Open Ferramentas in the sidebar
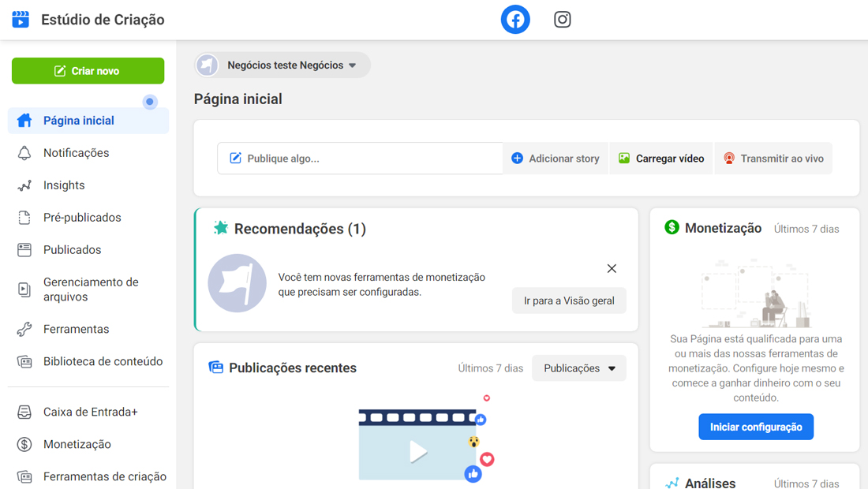868x489 pixels. pos(88,329)
